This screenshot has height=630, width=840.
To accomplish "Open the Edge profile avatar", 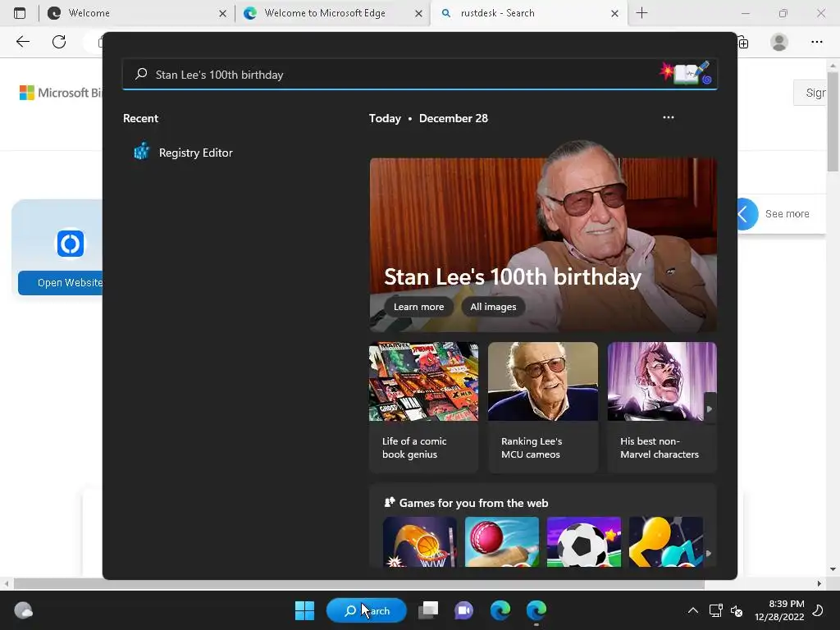I will (x=779, y=42).
